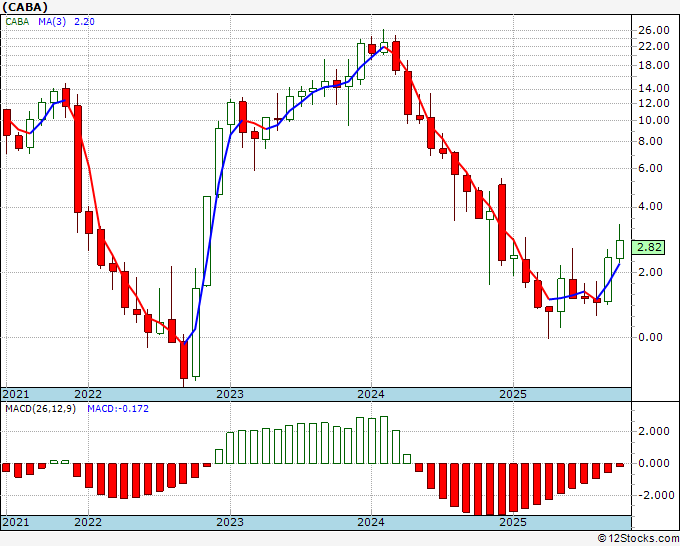Viewport: 680px width, 546px height.
Task: Click 2021 on the MACD timeline
Action: pyautogui.click(x=16, y=522)
